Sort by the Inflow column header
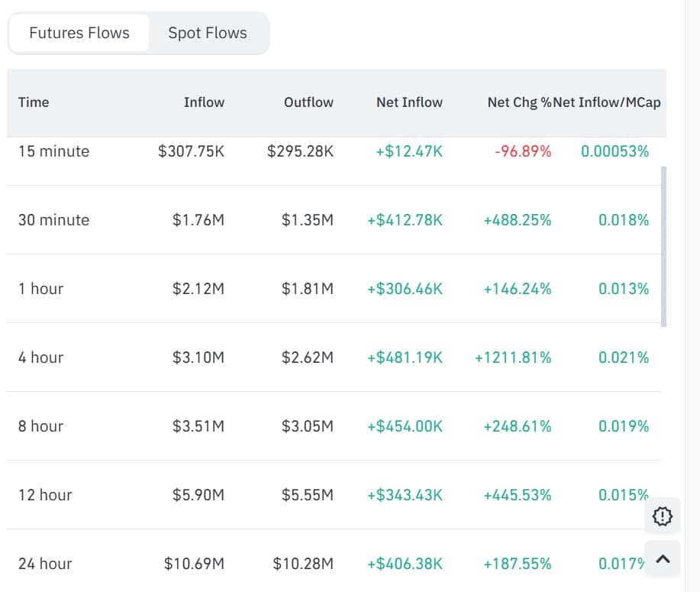 pyautogui.click(x=204, y=102)
